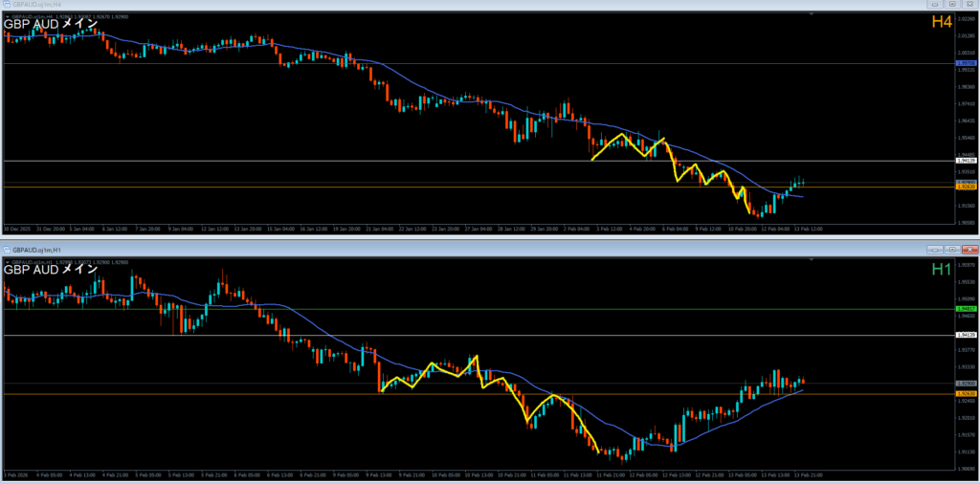Select the blue 1.99708 price label on H4
This screenshot has height=484, width=980.
click(966, 63)
